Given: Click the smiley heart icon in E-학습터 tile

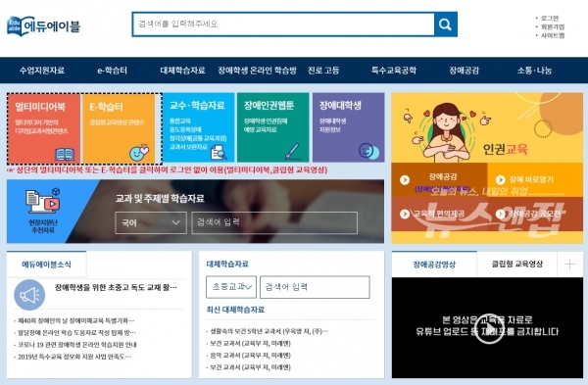Looking at the screenshot, I should click(x=139, y=153).
